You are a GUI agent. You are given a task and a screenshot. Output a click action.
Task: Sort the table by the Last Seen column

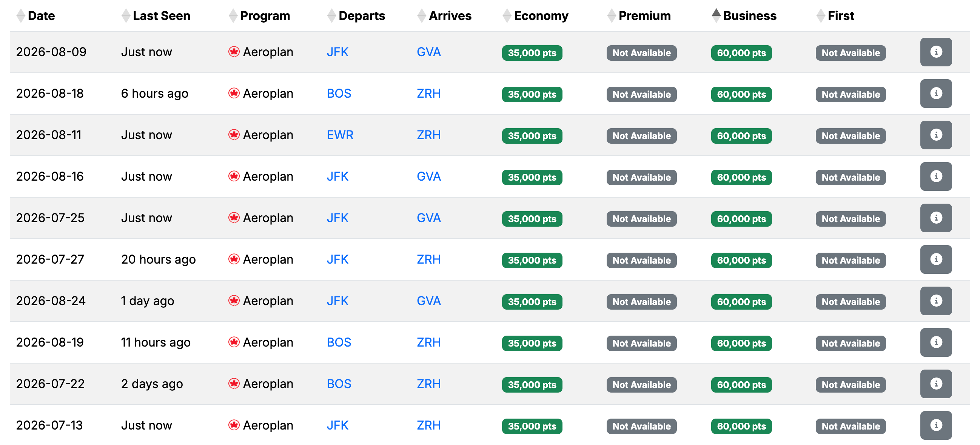[126, 15]
